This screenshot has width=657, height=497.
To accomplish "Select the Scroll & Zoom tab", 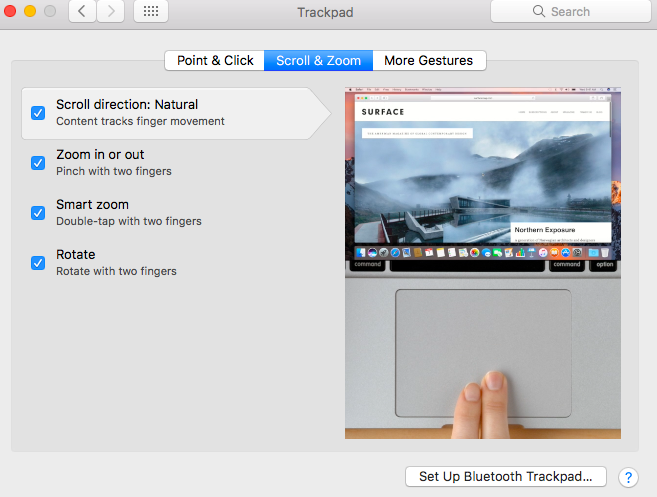I will 318,61.
